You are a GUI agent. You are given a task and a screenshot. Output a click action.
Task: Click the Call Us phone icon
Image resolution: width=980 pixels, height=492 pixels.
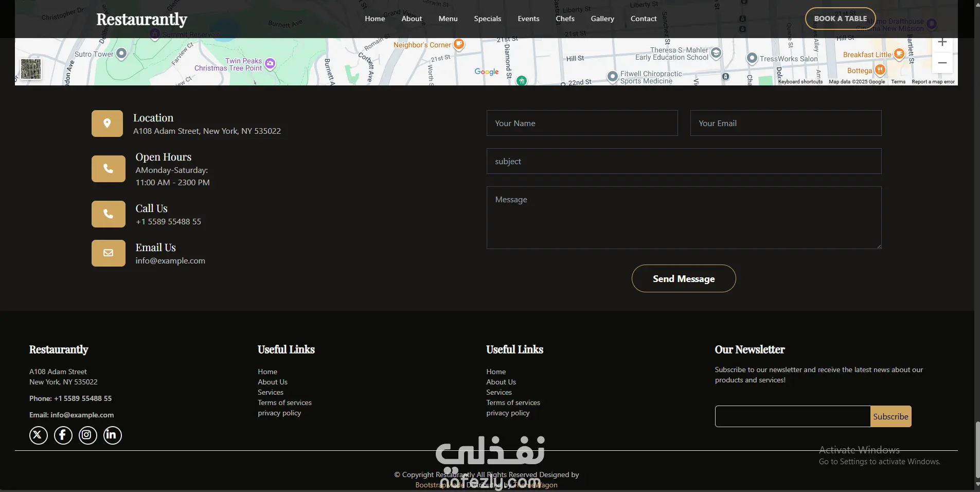(x=108, y=214)
